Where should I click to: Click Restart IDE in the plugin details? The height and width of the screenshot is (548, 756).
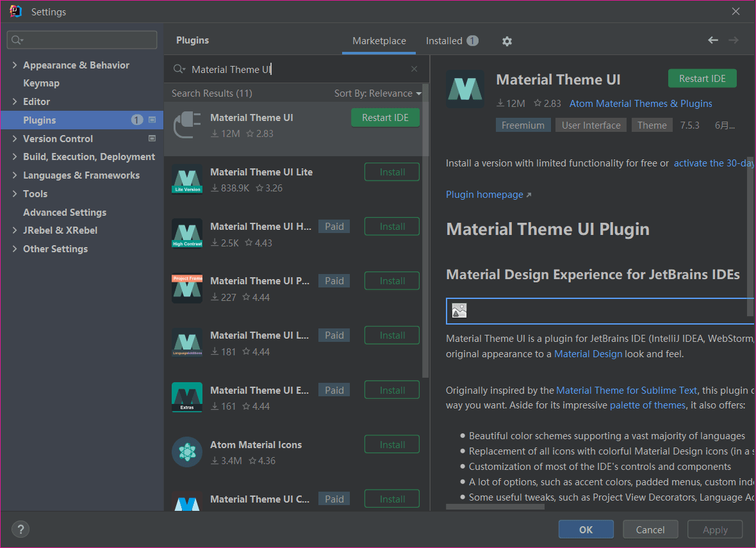(702, 79)
